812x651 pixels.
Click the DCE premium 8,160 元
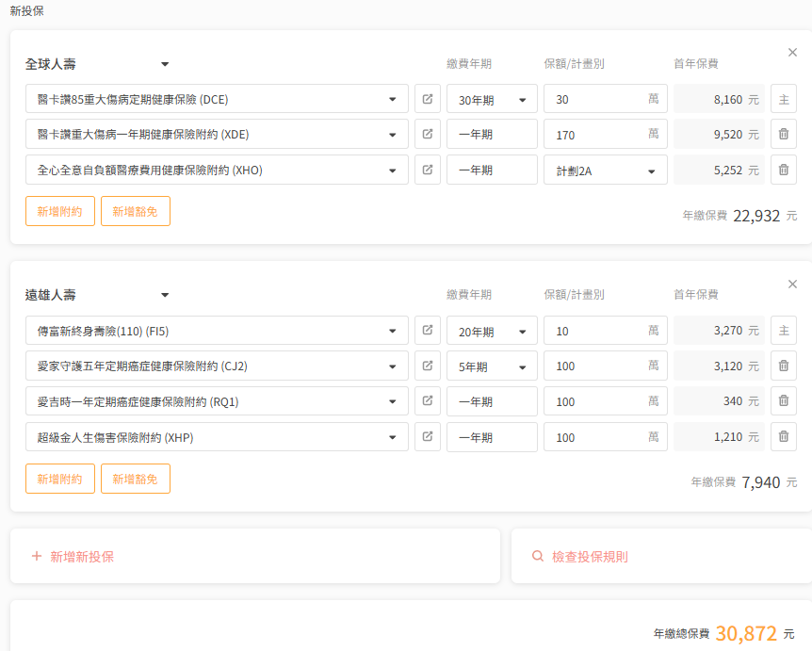pyautogui.click(x=720, y=99)
